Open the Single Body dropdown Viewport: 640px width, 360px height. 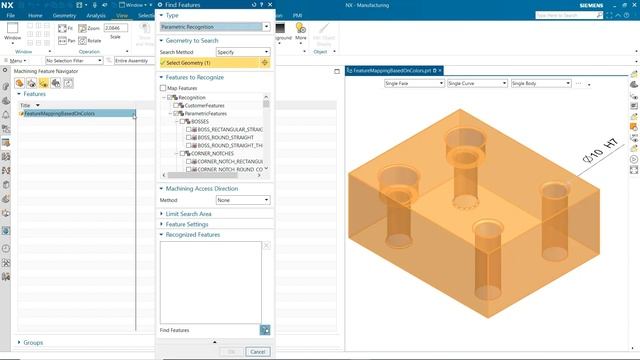coord(541,83)
